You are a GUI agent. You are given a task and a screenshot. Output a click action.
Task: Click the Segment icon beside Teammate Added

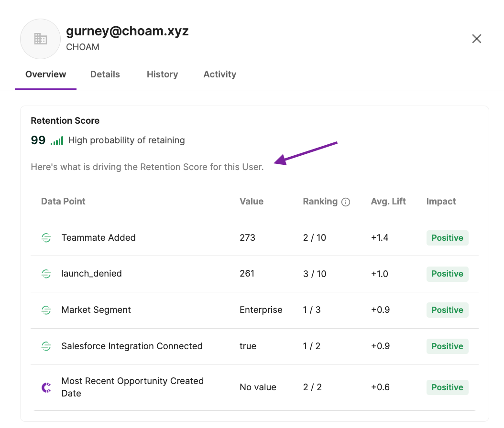pyautogui.click(x=46, y=238)
